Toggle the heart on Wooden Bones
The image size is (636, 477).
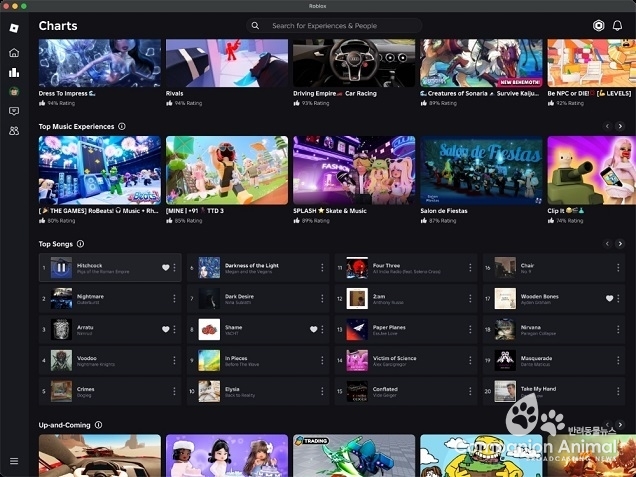[609, 298]
